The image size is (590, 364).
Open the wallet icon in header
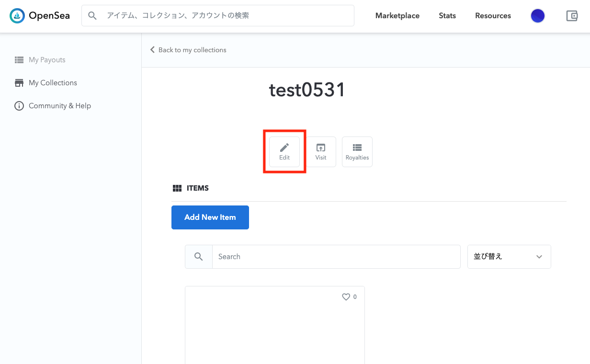point(572,16)
